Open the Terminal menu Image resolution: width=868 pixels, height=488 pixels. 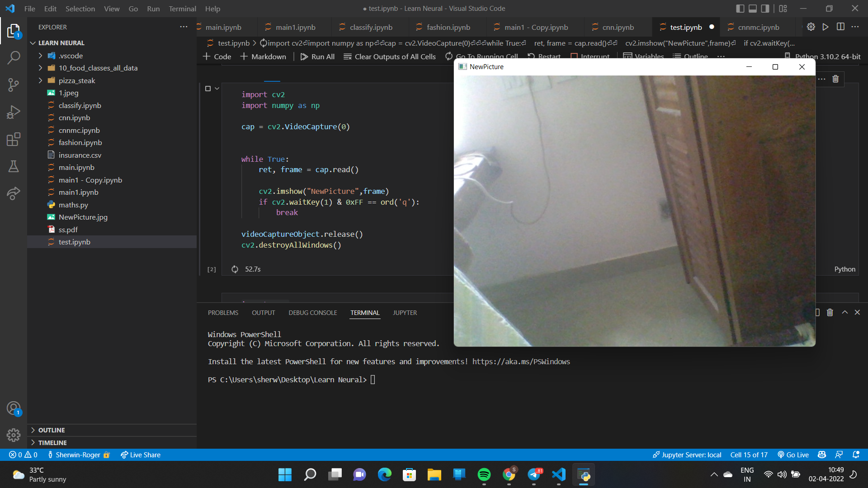click(x=182, y=9)
